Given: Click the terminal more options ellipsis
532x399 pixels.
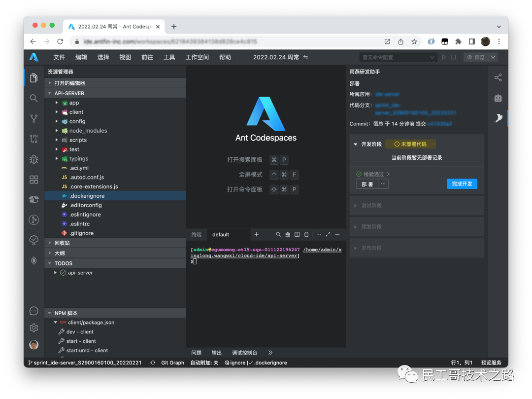Looking at the screenshot, I should (318, 234).
